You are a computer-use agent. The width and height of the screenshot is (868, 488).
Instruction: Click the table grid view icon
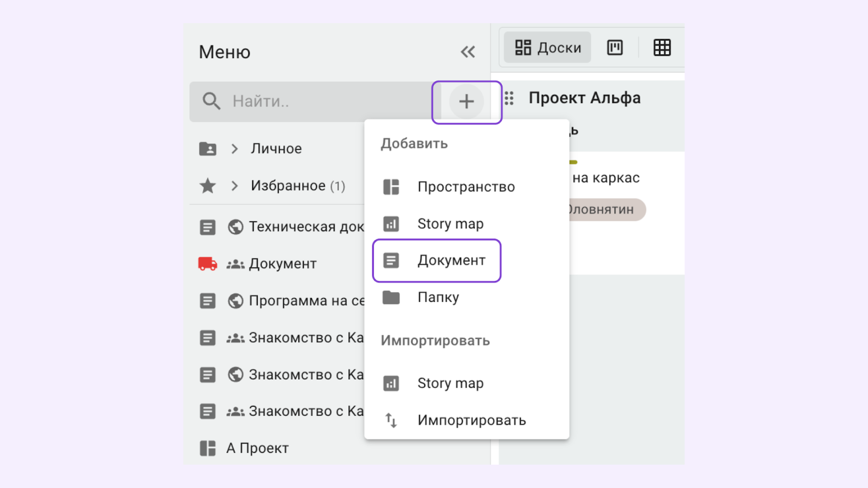coord(662,48)
